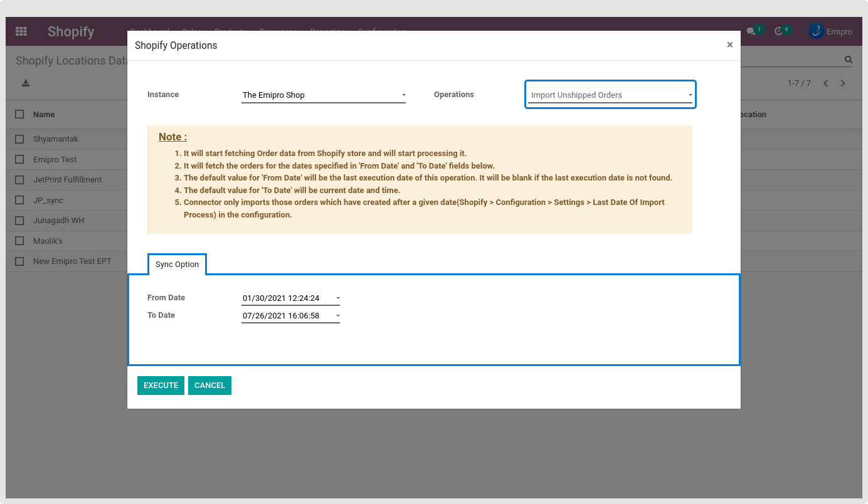
Task: Open the activities clock icon
Action: [779, 31]
